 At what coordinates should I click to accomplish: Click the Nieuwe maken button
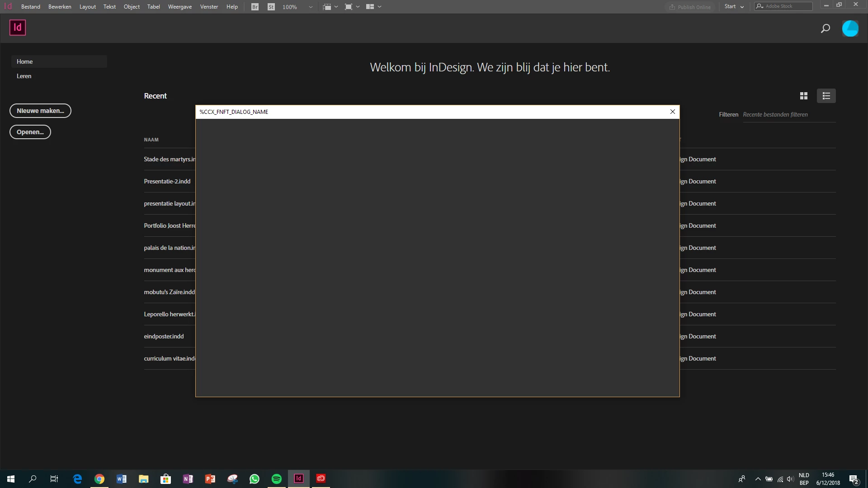click(40, 111)
